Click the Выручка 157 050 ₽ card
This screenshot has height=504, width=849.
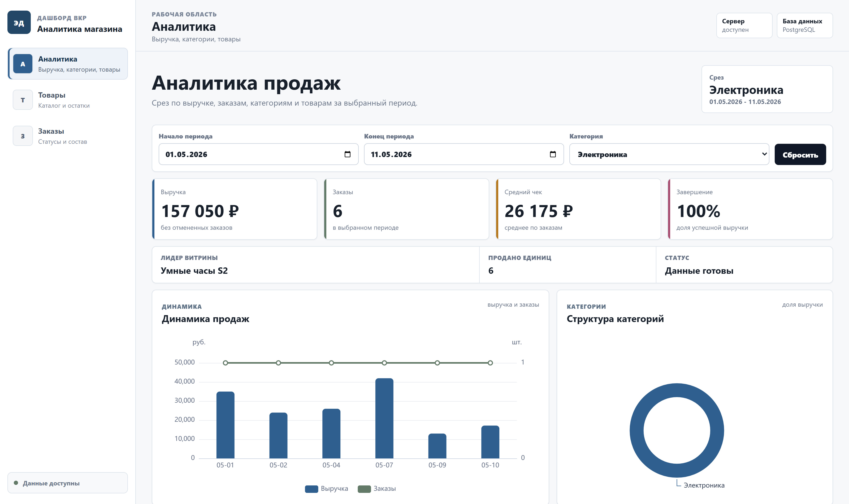235,209
